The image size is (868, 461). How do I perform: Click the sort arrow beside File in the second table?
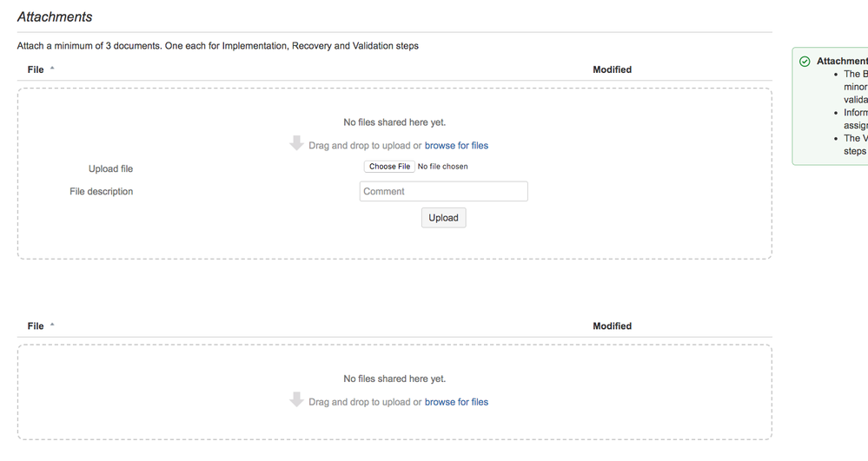tap(52, 326)
